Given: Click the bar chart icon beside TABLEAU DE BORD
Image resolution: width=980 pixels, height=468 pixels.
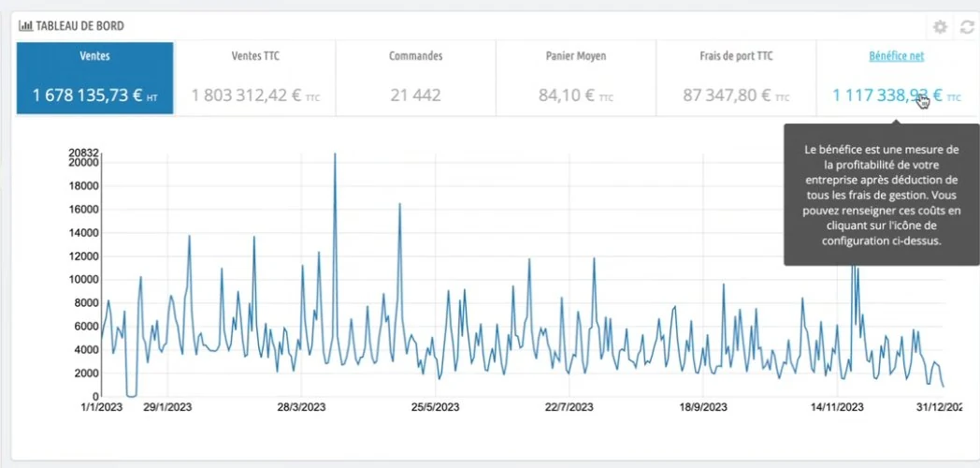Looking at the screenshot, I should [x=25, y=26].
